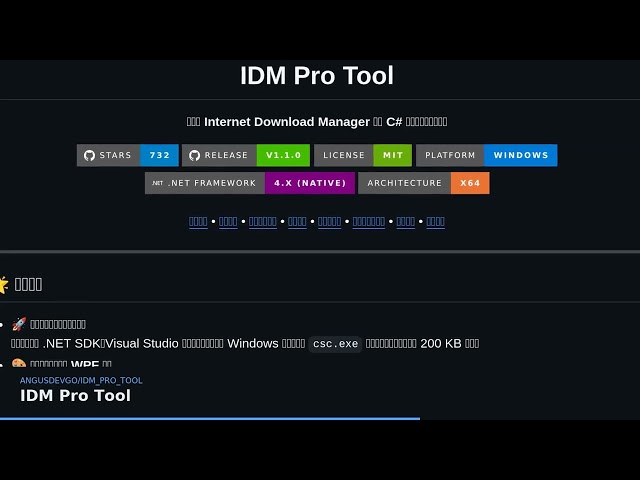Open the first link in the anchor navigation row

pos(198,222)
